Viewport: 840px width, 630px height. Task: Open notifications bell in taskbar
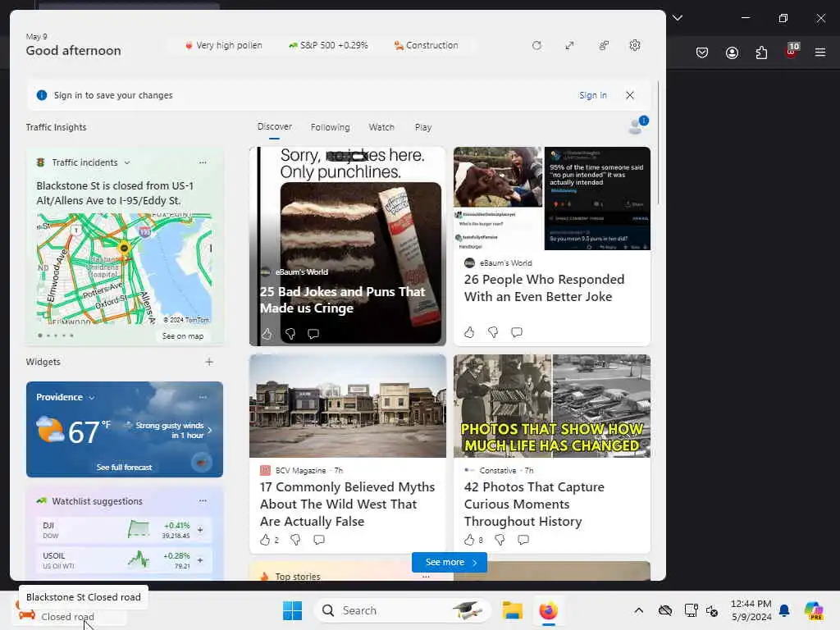point(784,610)
